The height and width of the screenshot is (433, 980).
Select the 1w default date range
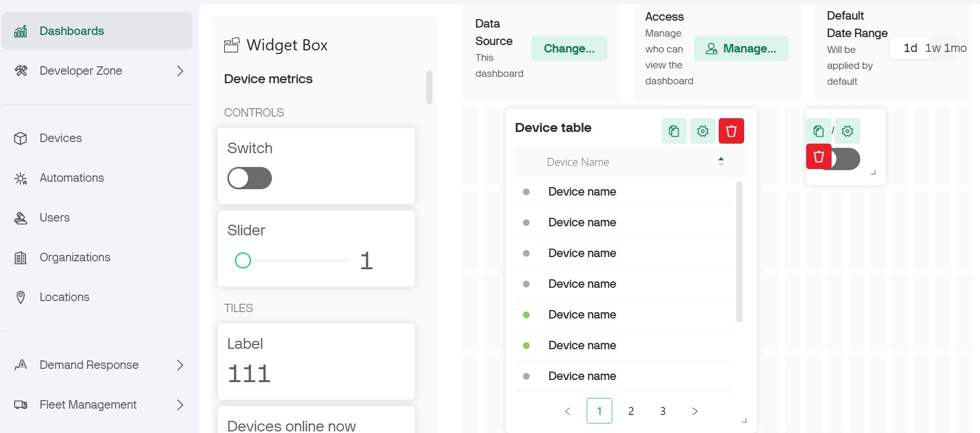coord(933,48)
